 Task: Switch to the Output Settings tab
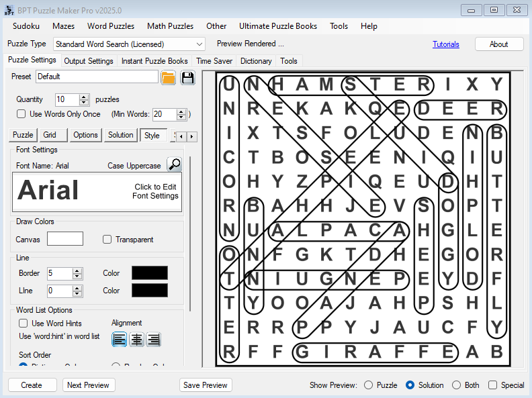point(89,61)
